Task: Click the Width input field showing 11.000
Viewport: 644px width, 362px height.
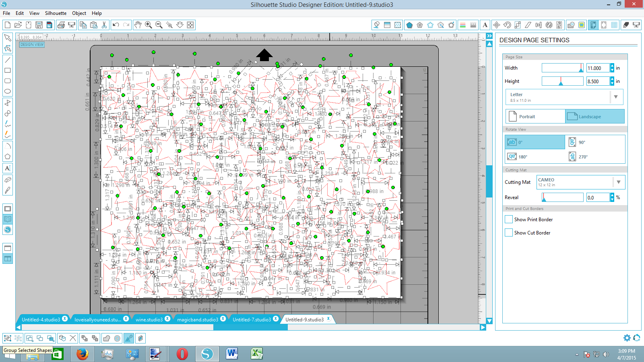Action: [x=598, y=68]
